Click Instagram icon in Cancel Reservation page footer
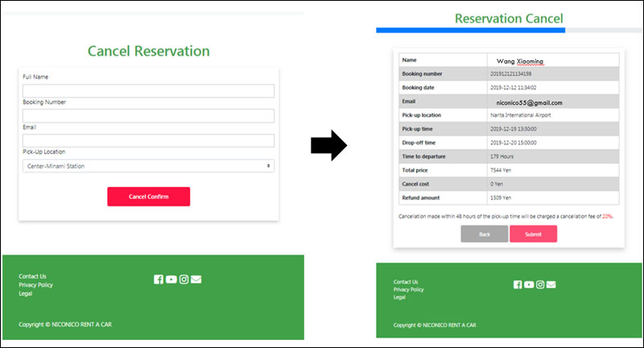Viewport: 644px width, 348px height. 184,280
